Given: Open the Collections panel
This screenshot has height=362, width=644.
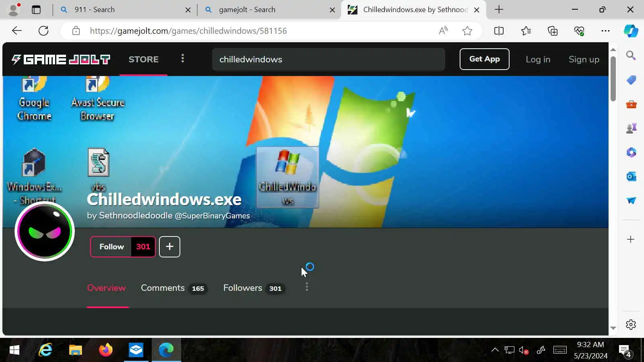Looking at the screenshot, I should point(553,31).
